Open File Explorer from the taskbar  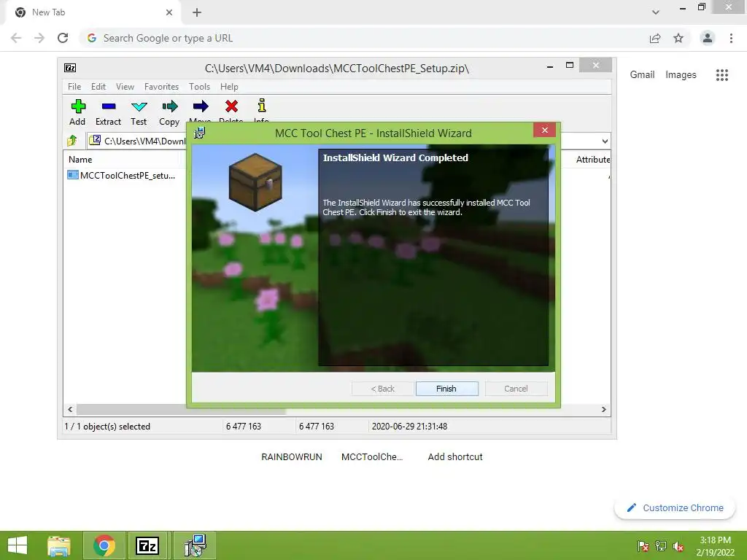59,545
